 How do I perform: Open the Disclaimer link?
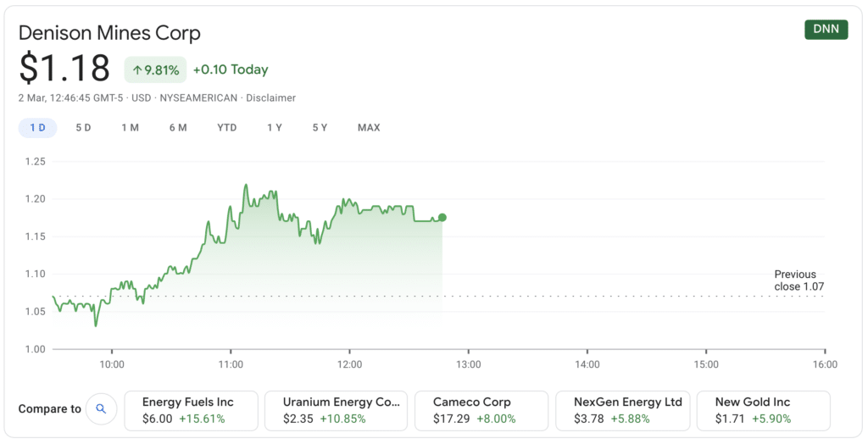tap(270, 98)
